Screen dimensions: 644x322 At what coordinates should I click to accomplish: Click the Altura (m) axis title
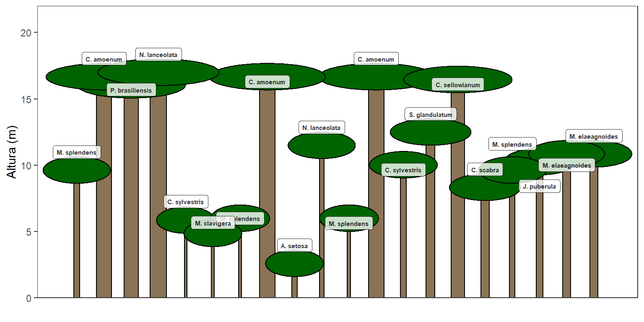12,152
